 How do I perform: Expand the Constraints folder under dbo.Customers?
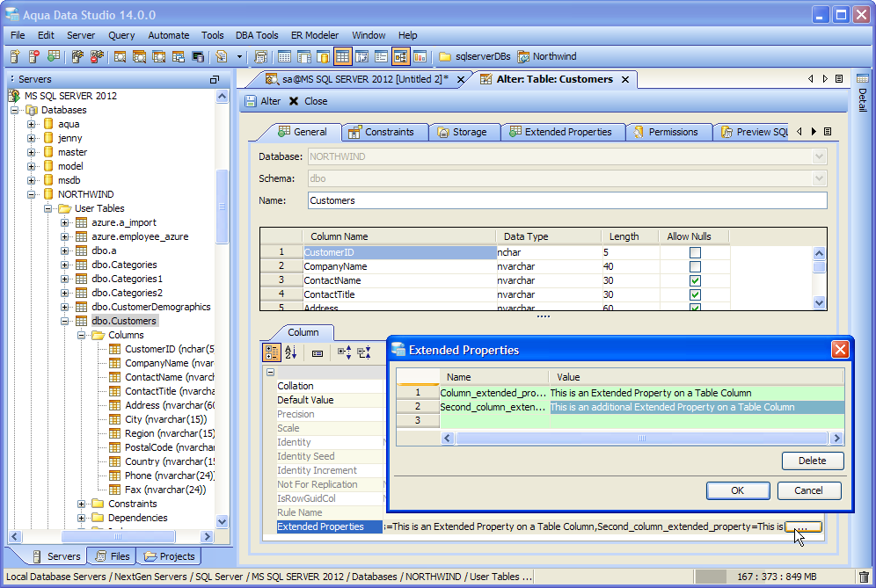[82, 504]
